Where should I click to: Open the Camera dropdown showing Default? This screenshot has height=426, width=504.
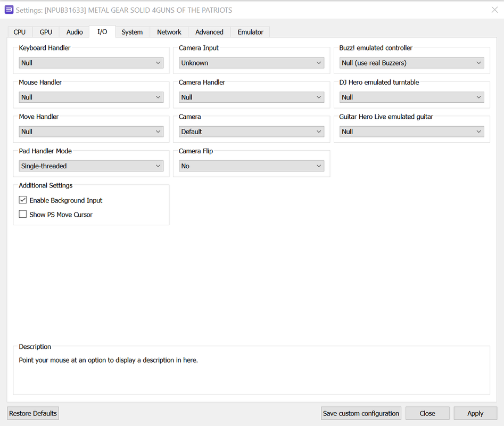point(251,132)
